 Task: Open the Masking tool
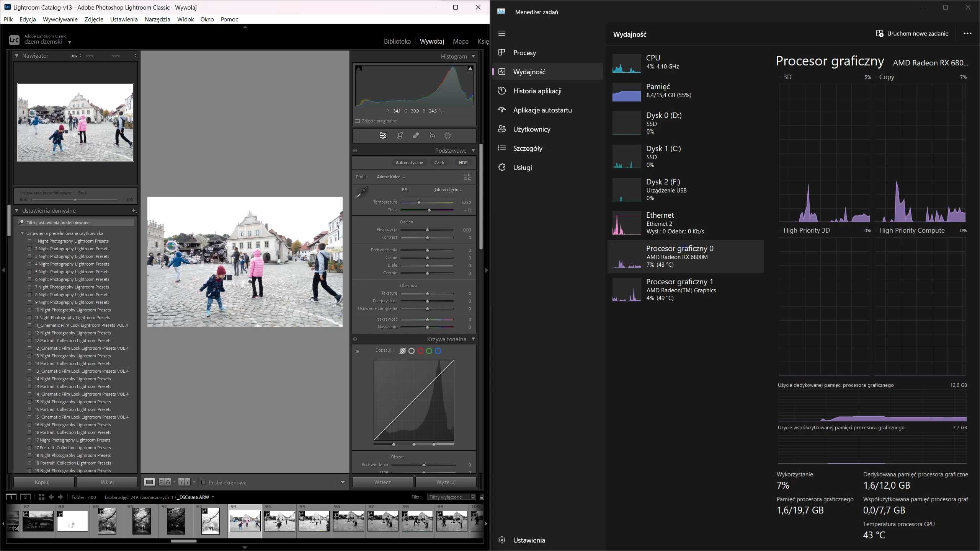447,135
